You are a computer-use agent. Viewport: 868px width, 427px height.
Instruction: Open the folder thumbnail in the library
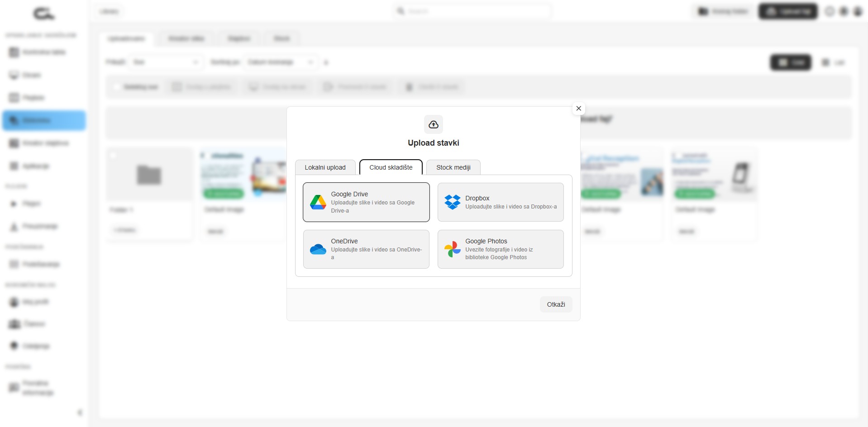[149, 175]
